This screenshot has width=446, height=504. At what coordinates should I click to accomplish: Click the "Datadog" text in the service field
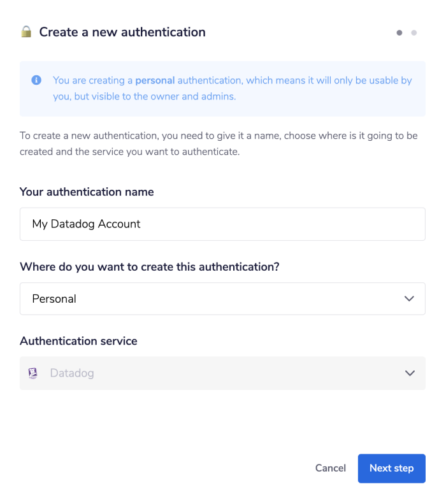(72, 373)
